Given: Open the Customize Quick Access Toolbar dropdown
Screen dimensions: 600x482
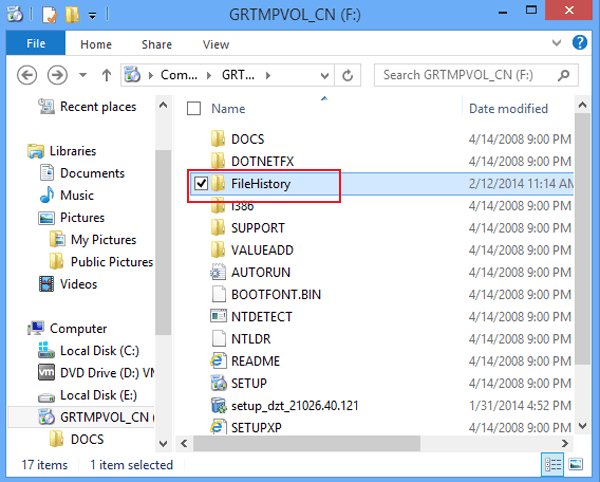Looking at the screenshot, I should tap(92, 15).
